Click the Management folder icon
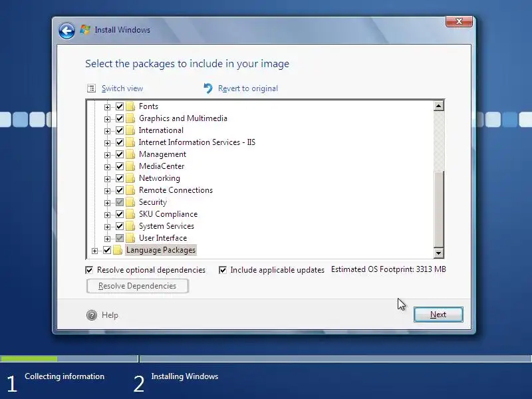 click(x=130, y=154)
